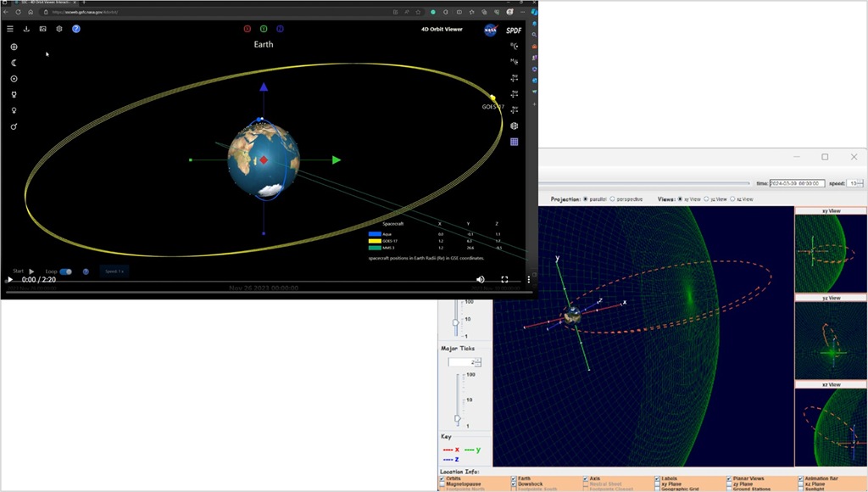Open the video more-options menu
Image resolution: width=868 pixels, height=492 pixels.
pyautogui.click(x=528, y=279)
